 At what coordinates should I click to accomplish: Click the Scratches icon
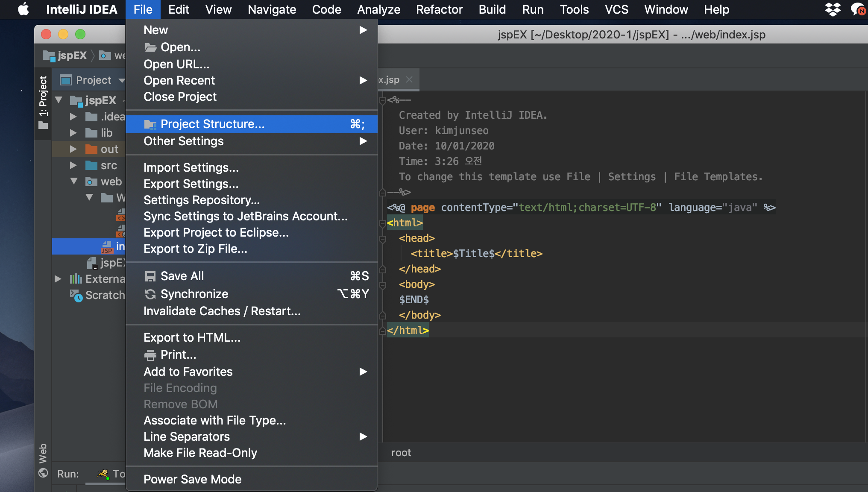(76, 295)
